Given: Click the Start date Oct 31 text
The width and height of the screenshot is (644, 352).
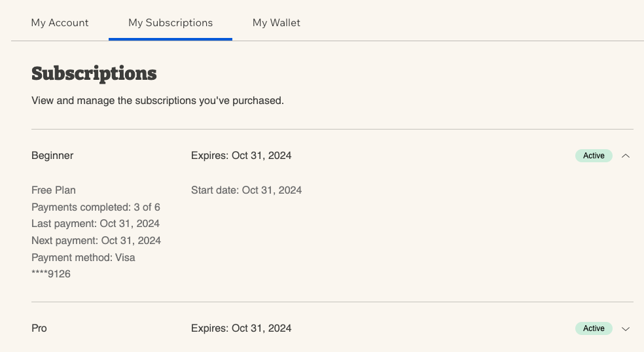Looking at the screenshot, I should (x=247, y=190).
